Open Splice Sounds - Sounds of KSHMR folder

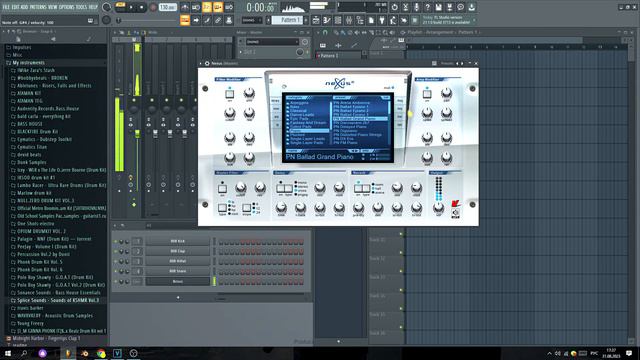click(x=58, y=300)
